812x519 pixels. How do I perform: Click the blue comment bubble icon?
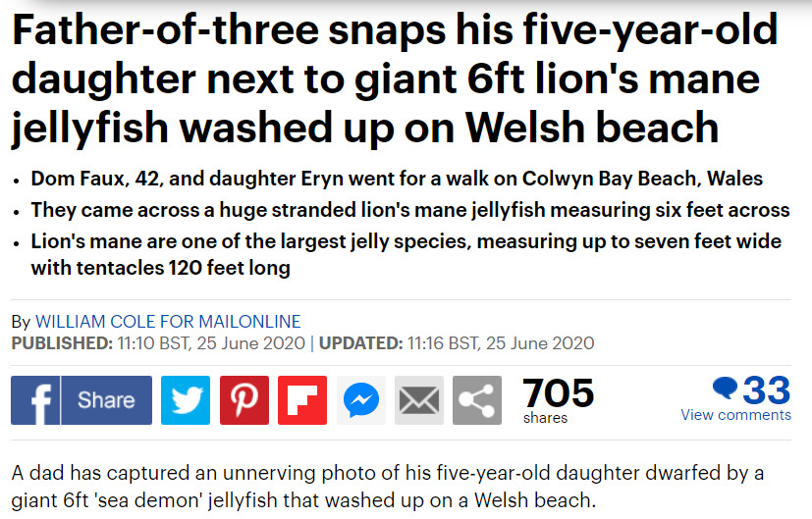(725, 389)
